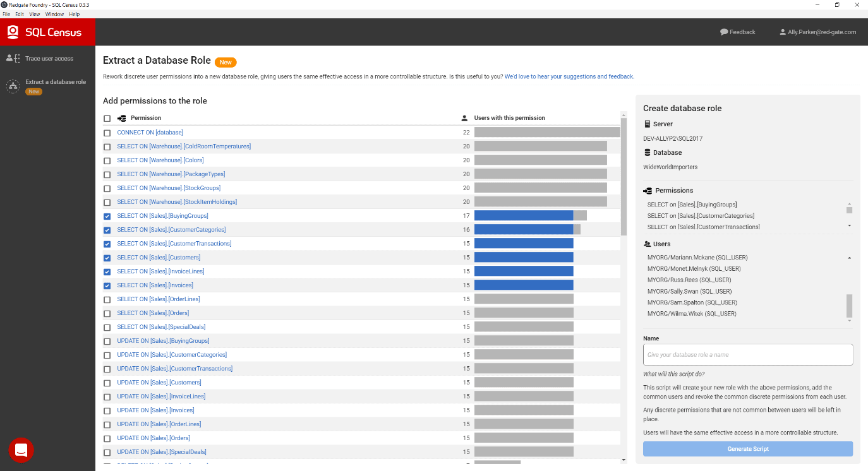Click the Permission column hierarchy icon
The width and height of the screenshot is (868, 471).
(122, 118)
